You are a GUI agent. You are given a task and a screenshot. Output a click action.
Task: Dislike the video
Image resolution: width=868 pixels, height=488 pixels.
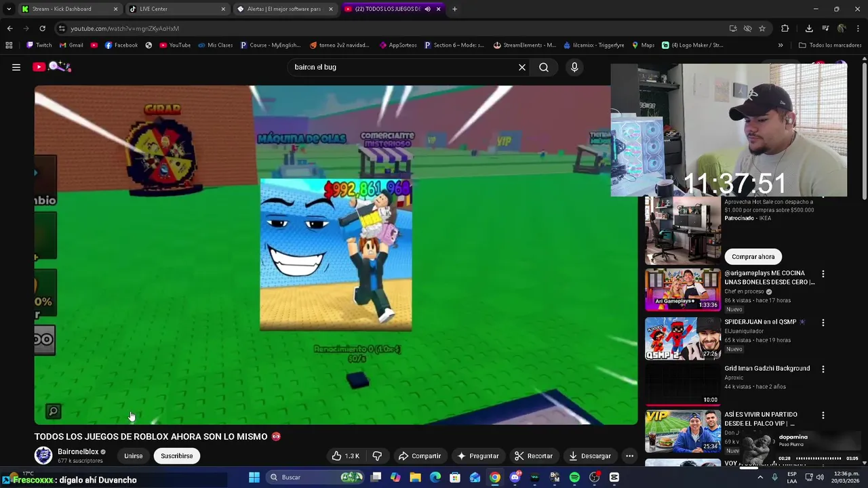point(377,456)
